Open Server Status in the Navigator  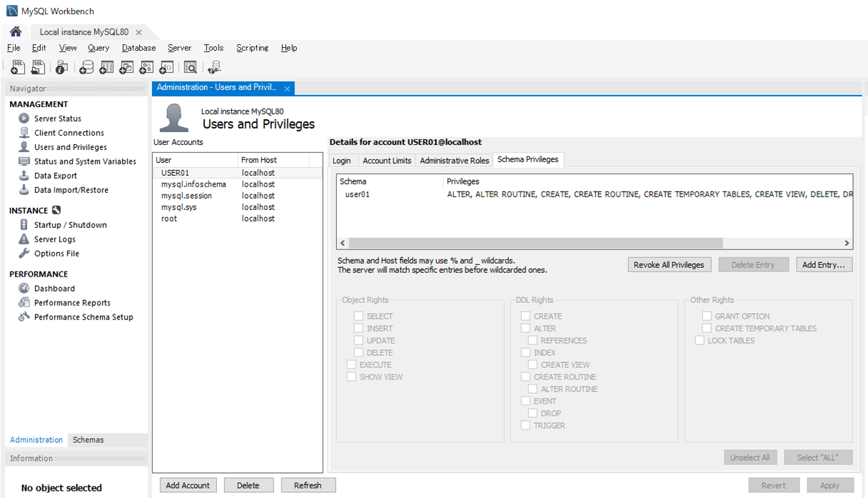click(57, 119)
